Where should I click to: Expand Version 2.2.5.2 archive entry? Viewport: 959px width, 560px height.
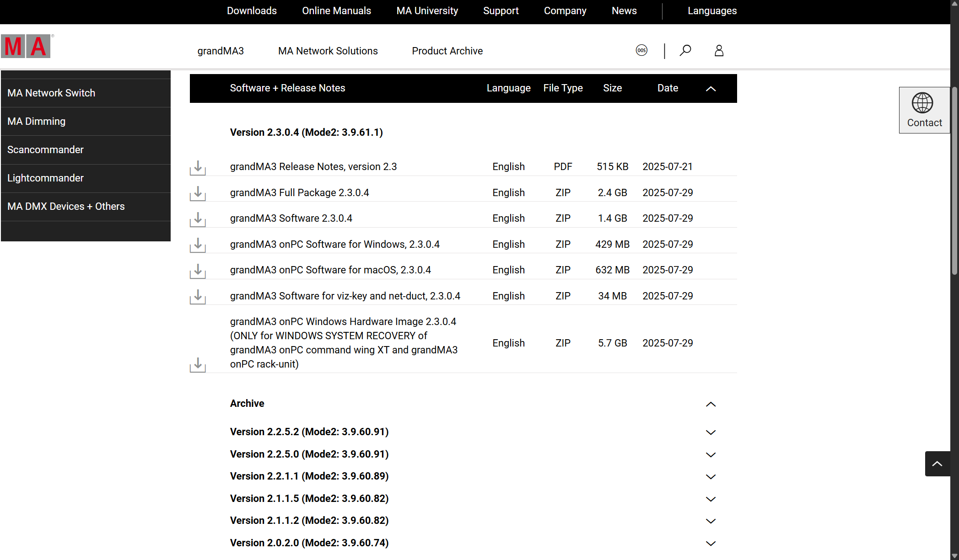point(711,432)
